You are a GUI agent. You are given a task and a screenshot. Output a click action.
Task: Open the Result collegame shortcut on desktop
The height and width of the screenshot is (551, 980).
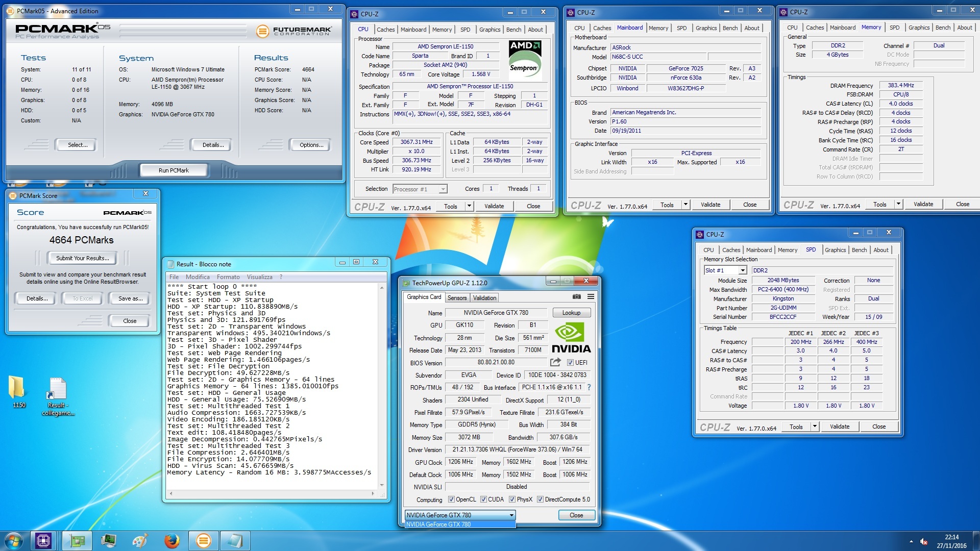(x=58, y=396)
